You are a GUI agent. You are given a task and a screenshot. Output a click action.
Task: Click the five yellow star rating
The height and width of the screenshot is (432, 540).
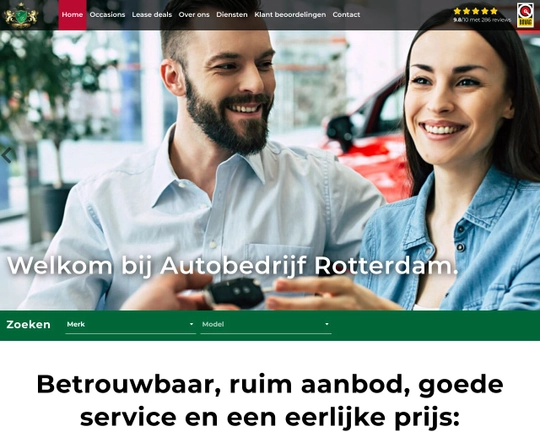[476, 11]
